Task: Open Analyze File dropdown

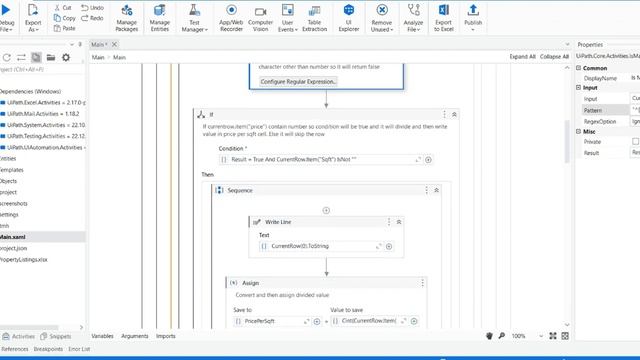Action: coord(413,18)
